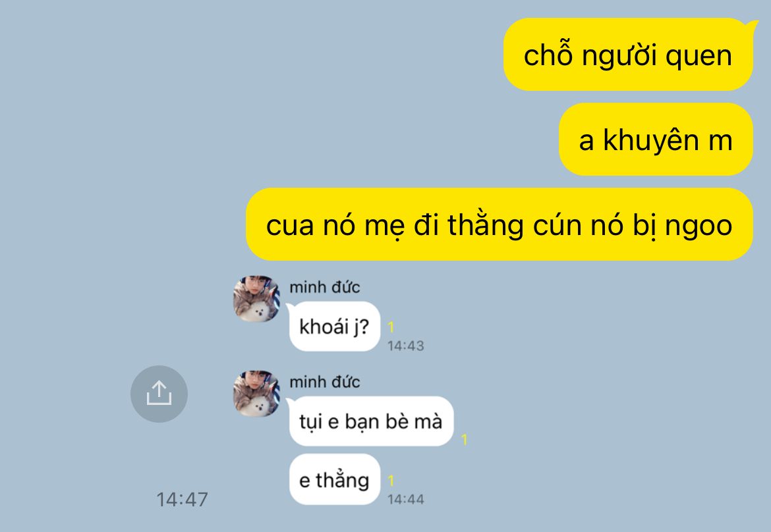Select the 'khoái j?' white message bubble
771x532 pixels.
pyautogui.click(x=335, y=326)
